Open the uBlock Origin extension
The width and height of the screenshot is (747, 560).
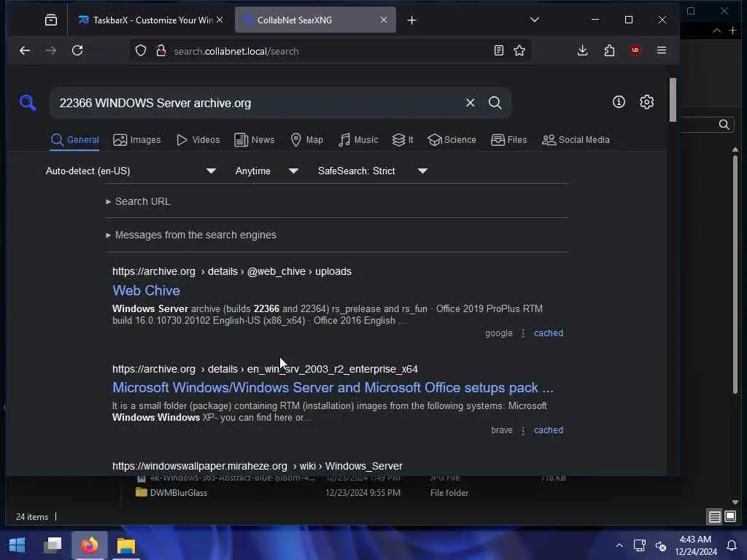635,50
